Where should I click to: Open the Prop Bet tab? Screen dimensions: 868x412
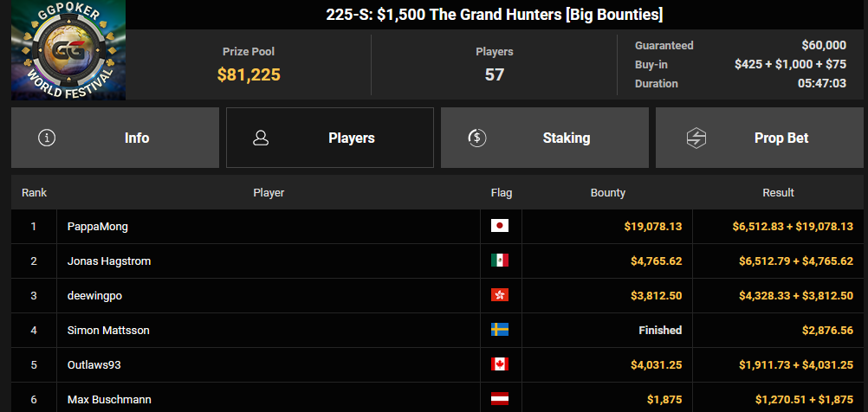tap(760, 138)
